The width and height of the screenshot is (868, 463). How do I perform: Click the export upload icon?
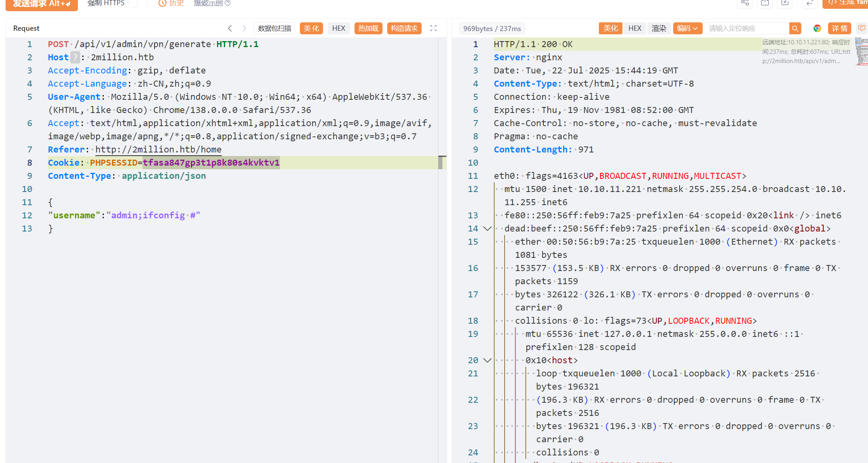(x=765, y=3)
